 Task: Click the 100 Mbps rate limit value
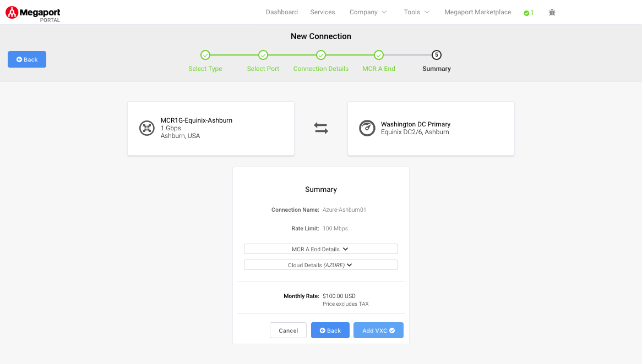point(335,229)
